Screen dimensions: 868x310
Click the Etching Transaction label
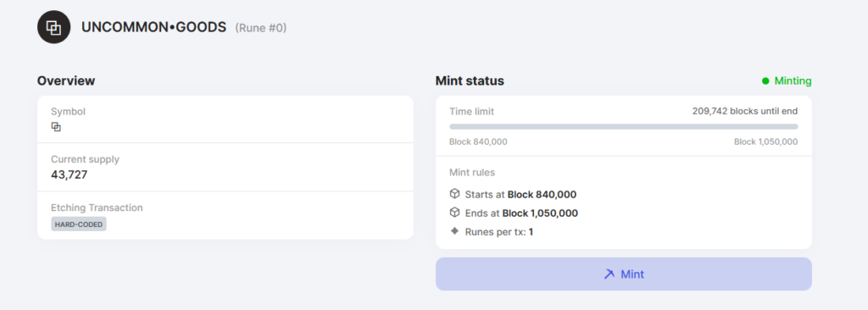click(97, 208)
